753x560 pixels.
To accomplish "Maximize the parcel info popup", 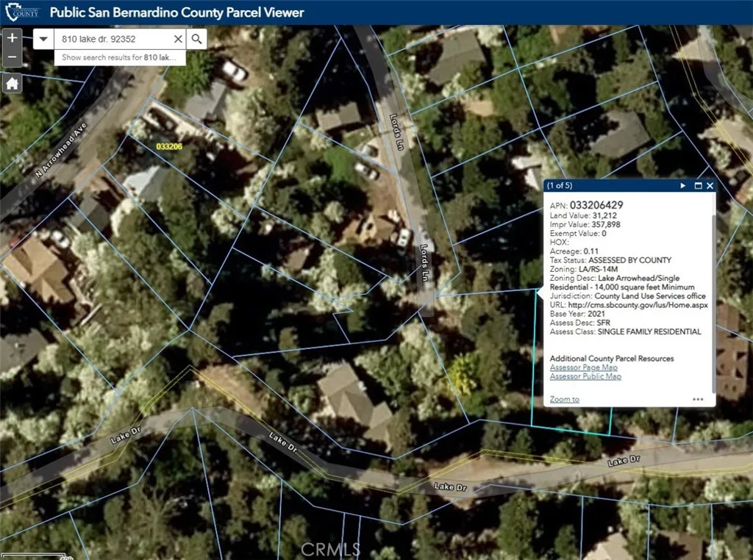I will coord(699,186).
